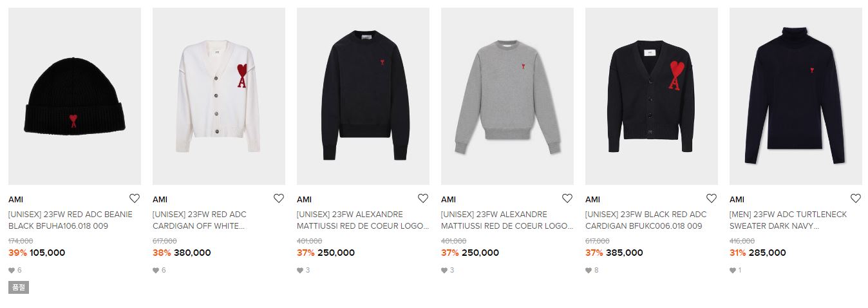Open black cardigan with red heart image
This screenshot has height=308, width=868.
pos(652,96)
